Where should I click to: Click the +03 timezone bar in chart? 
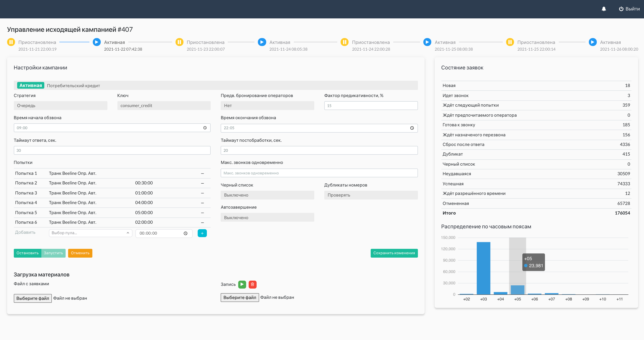pyautogui.click(x=484, y=268)
